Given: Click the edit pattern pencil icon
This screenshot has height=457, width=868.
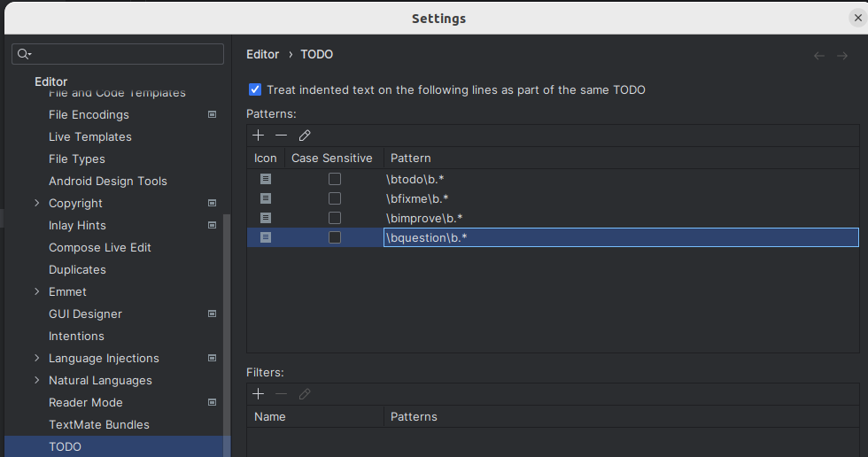Looking at the screenshot, I should (x=305, y=136).
